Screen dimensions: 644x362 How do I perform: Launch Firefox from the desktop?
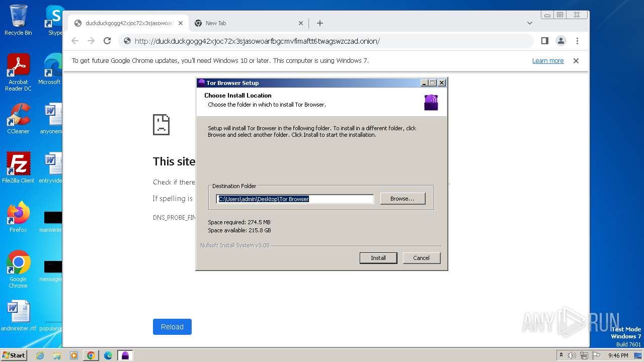[x=18, y=217]
